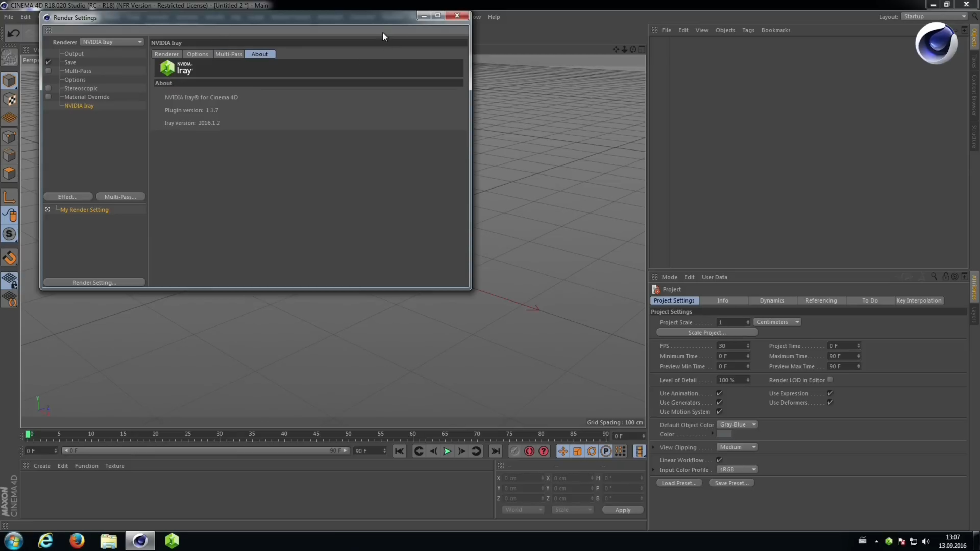The height and width of the screenshot is (551, 980).
Task: Click the filmstrip timeline options icon
Action: [640, 451]
